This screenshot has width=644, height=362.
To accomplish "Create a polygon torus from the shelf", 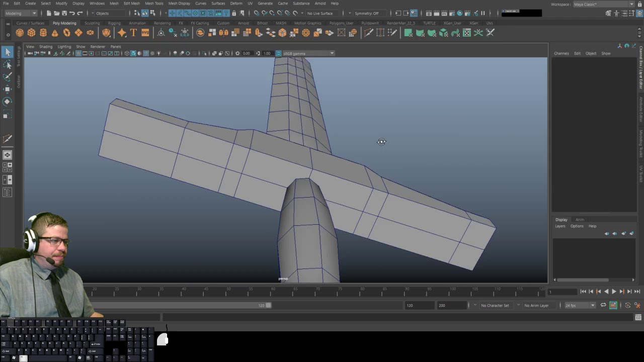I will [x=66, y=33].
